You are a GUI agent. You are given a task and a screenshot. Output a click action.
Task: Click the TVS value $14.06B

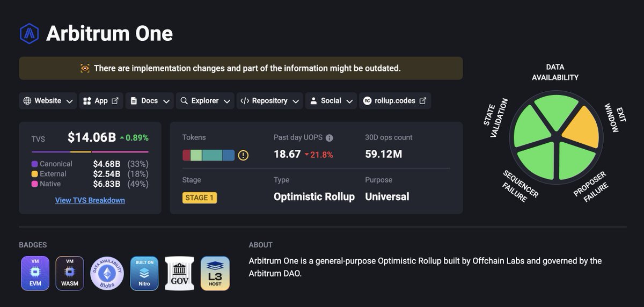click(92, 138)
